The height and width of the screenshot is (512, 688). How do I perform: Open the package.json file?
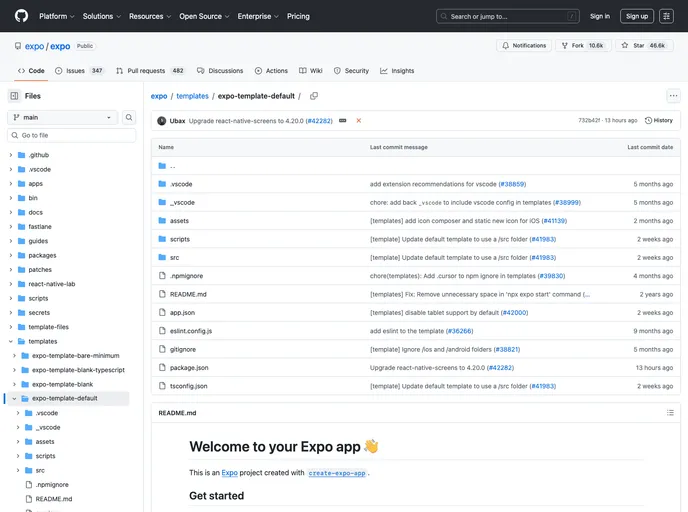point(189,367)
